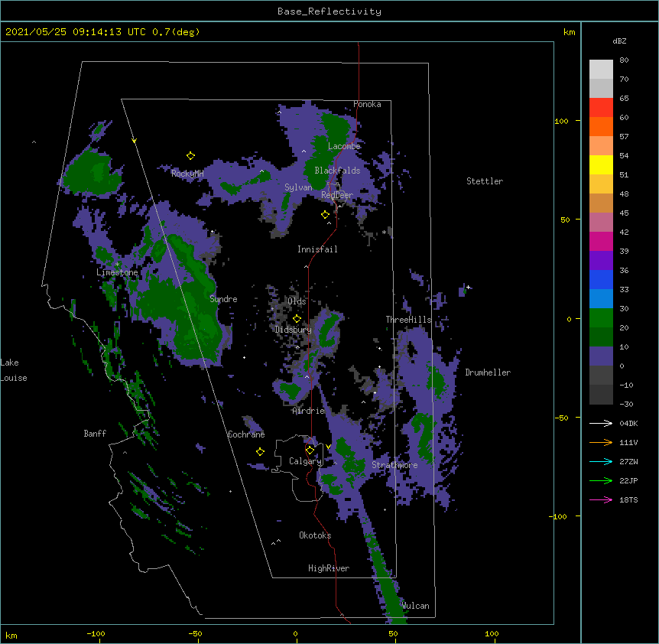The image size is (659, 644).
Task: Click the Vulcan label
Action: tap(415, 606)
